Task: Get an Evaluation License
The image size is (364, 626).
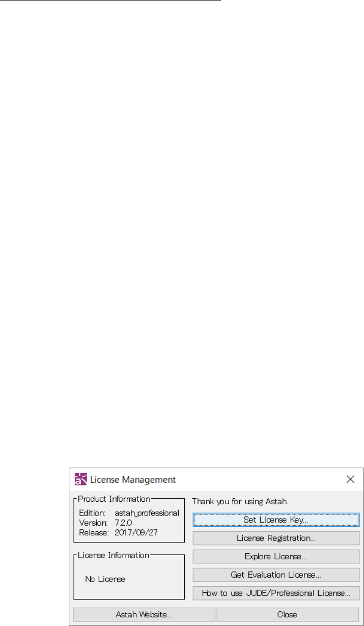Action: 276,575
